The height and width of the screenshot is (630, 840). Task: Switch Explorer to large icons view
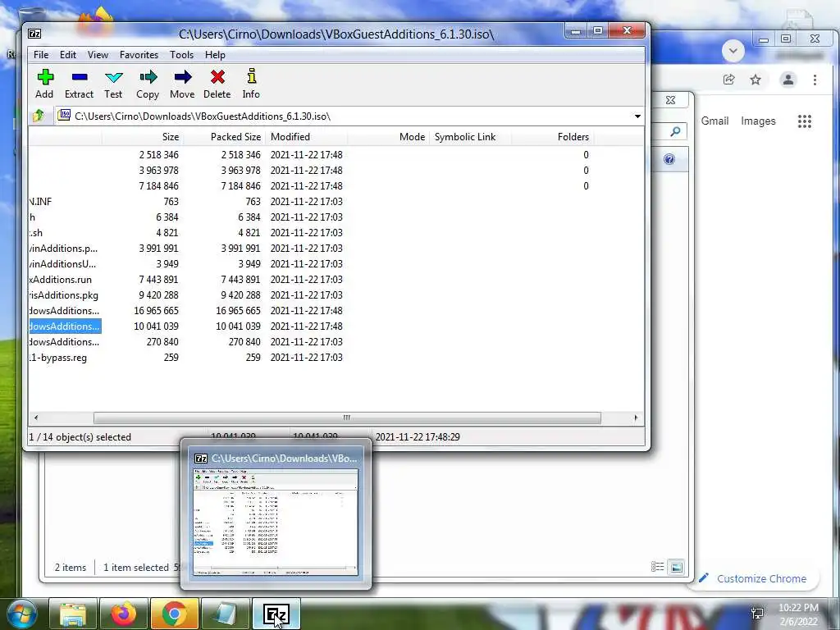(677, 567)
